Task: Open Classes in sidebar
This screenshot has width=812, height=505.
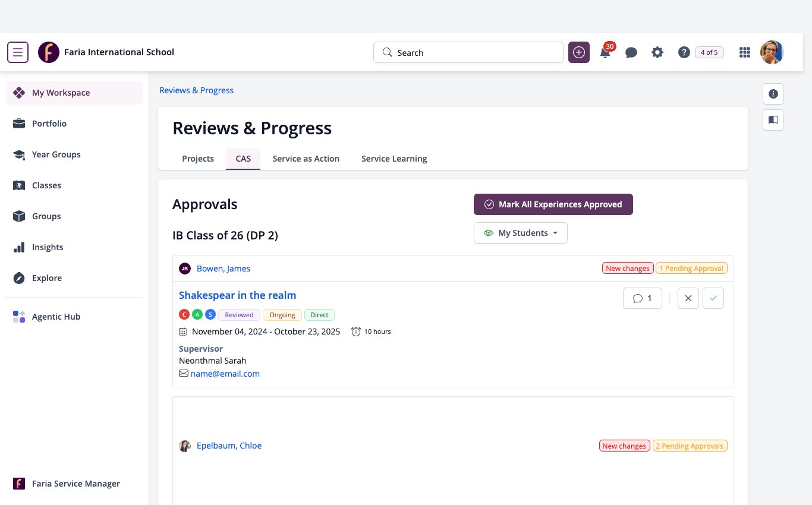Action: [74, 185]
